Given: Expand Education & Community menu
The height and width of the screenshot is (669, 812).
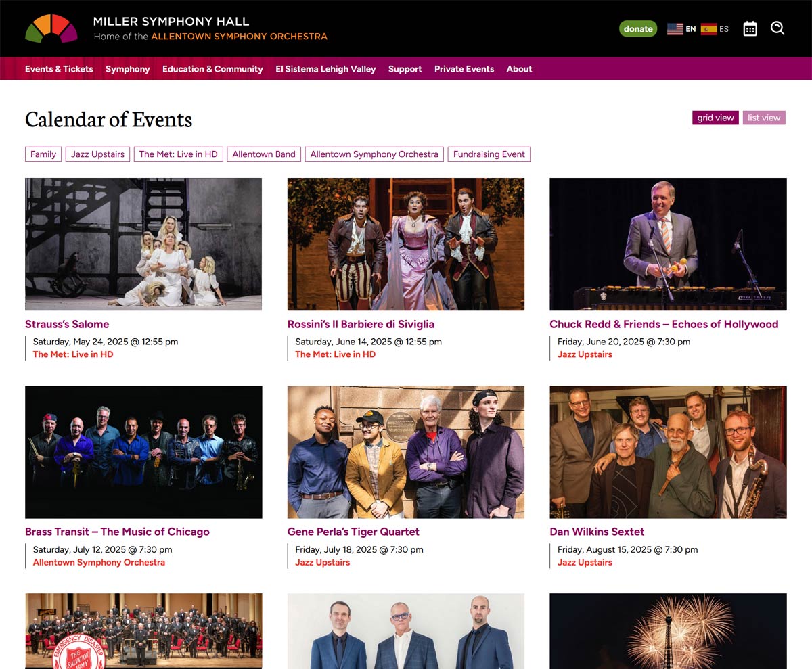Looking at the screenshot, I should (x=212, y=69).
